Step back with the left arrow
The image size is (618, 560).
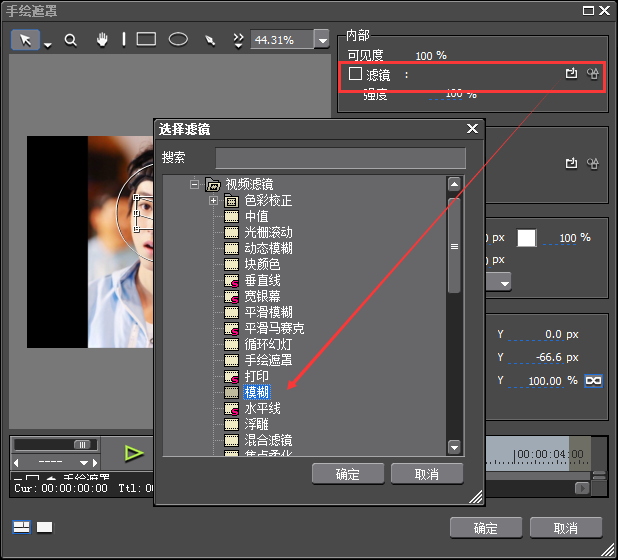coord(17,462)
